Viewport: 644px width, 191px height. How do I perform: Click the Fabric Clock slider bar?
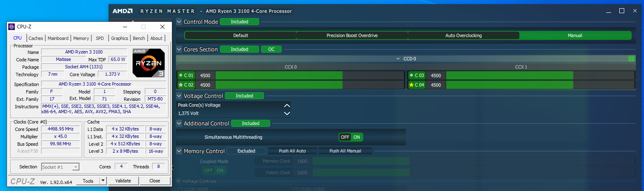[474, 173]
